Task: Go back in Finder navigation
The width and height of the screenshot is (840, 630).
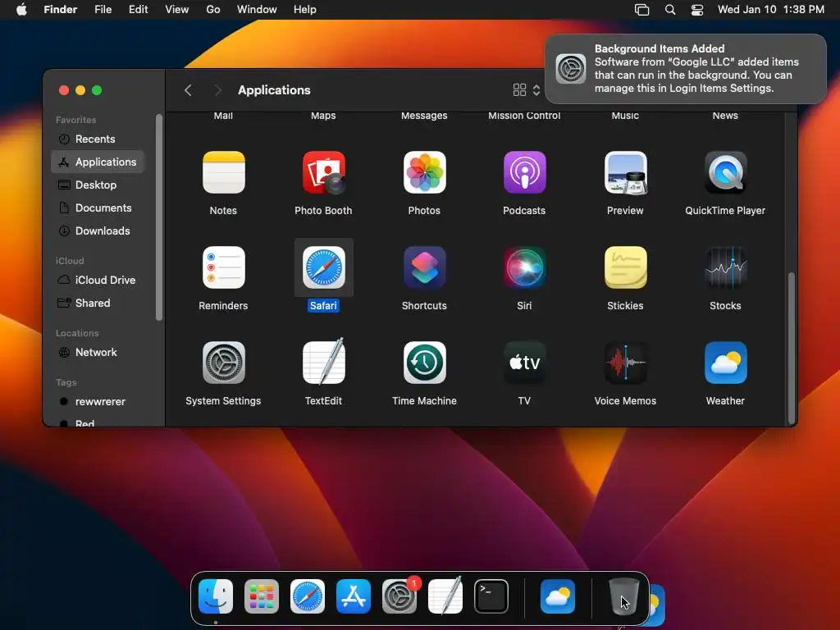Action: [x=188, y=90]
